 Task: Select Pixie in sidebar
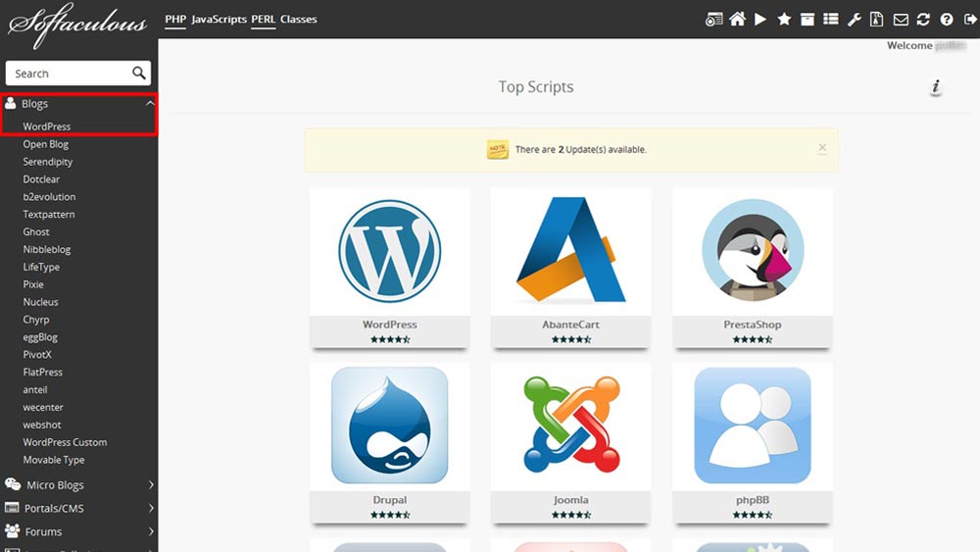[x=33, y=283]
